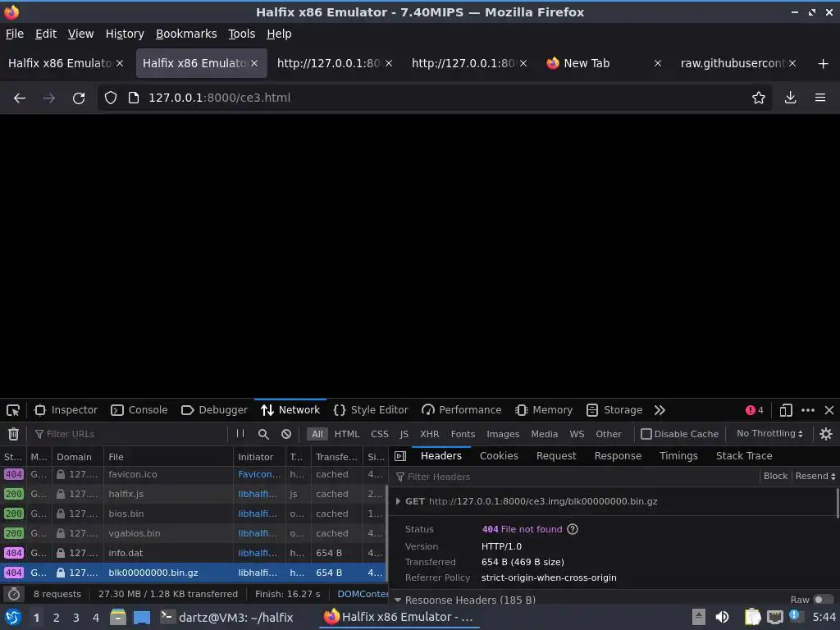Screen dimensions: 840x630
Task: Open the Timings details tab
Action: (678, 456)
